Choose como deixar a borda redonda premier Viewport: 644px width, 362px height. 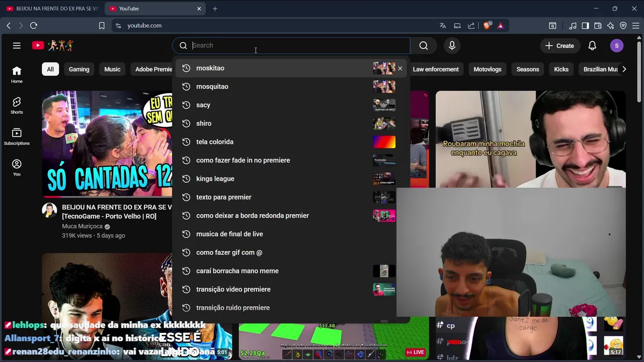[285, 216]
